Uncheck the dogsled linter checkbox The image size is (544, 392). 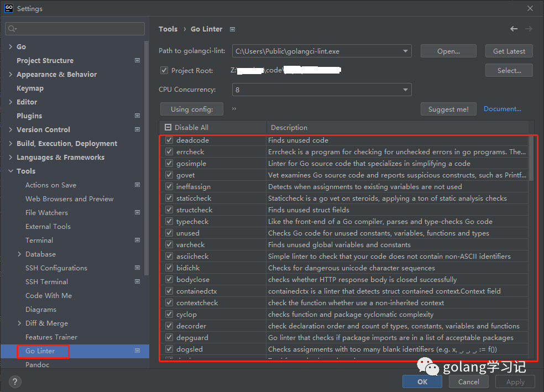coord(169,349)
